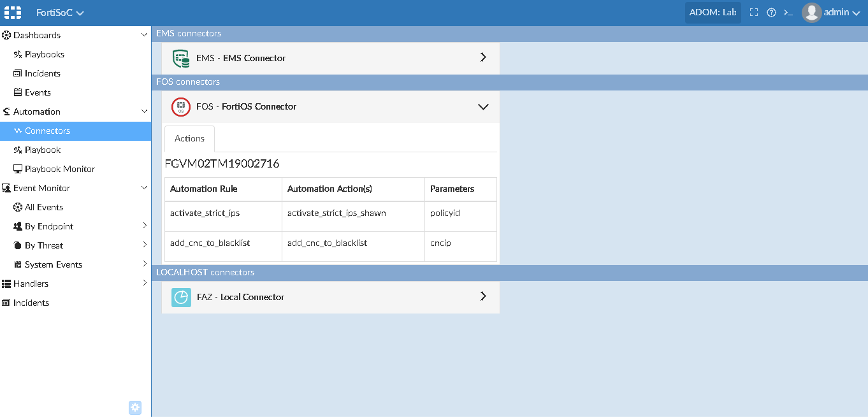The width and height of the screenshot is (868, 418).
Task: Collapse the FOS - FortiOS Connector section
Action: tap(483, 106)
